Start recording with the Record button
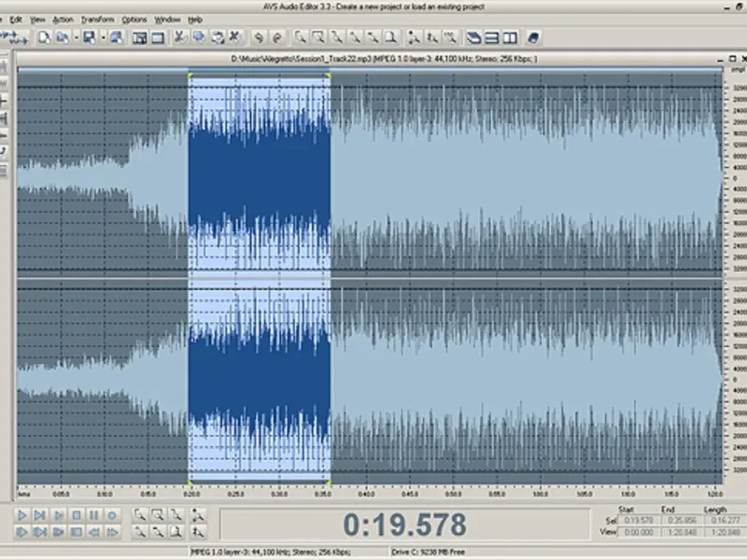This screenshot has width=747, height=560. pos(111,514)
